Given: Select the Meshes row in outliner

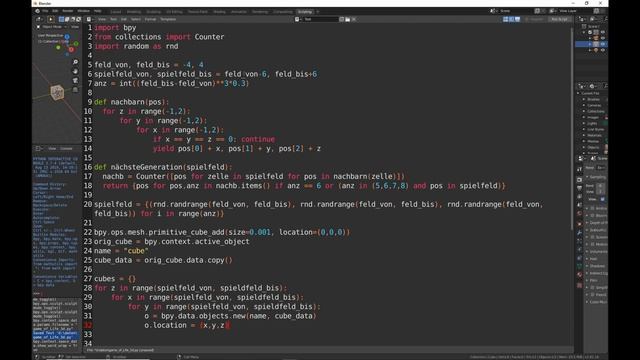Looking at the screenshot, I should click(x=593, y=141).
